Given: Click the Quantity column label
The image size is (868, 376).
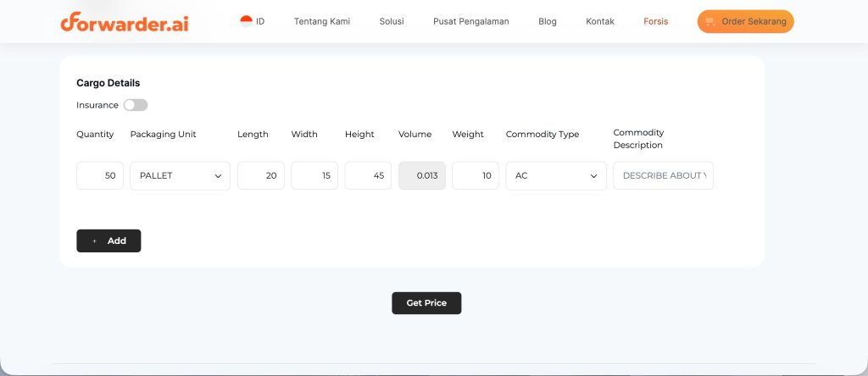Looking at the screenshot, I should (x=95, y=135).
